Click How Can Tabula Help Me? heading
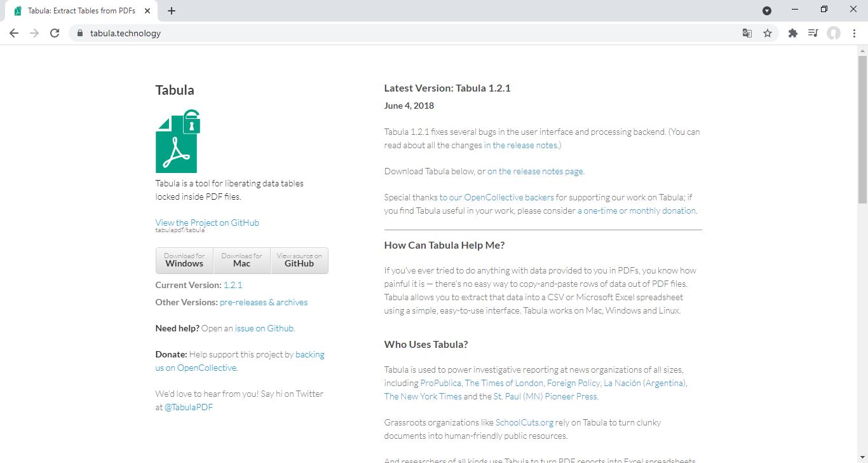 [444, 245]
